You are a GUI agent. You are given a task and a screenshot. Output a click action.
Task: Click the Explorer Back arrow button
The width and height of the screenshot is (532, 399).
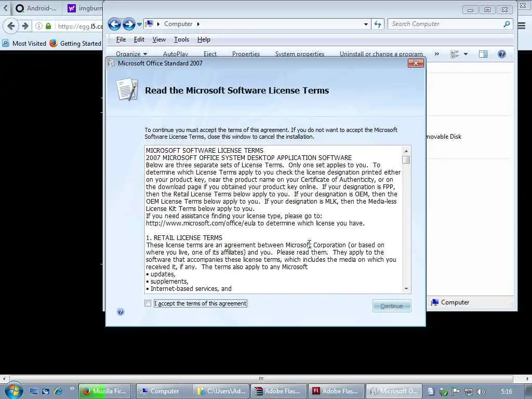(114, 24)
